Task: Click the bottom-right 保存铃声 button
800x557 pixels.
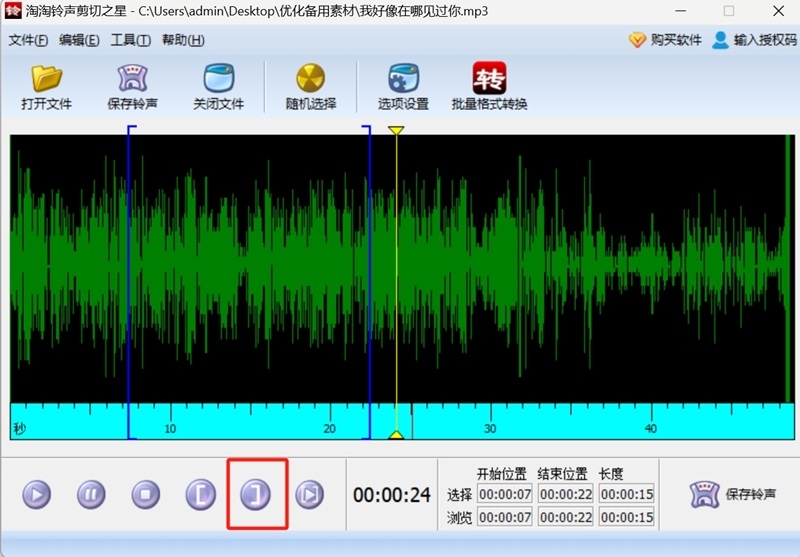Action: pyautogui.click(x=733, y=494)
